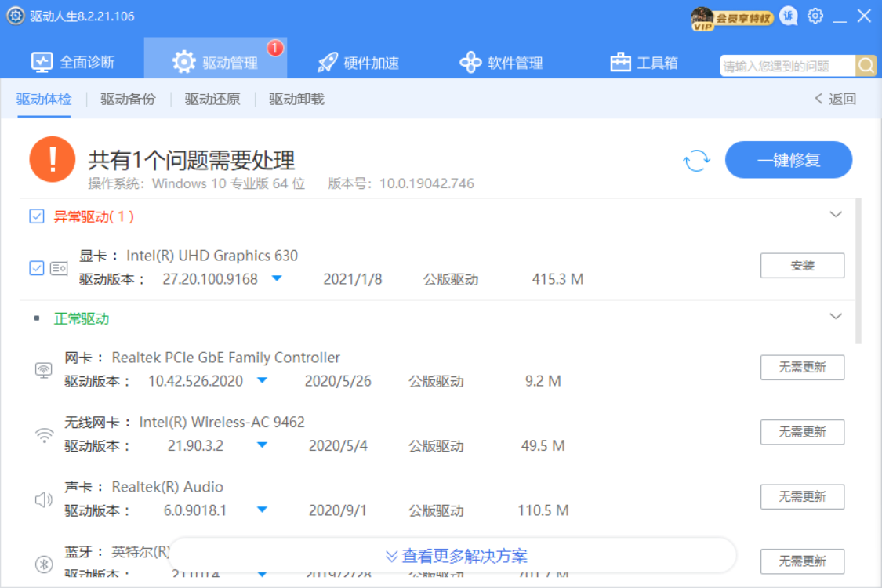This screenshot has width=882, height=588.
Task: Collapse the 正常驱动 section
Action: click(x=836, y=316)
